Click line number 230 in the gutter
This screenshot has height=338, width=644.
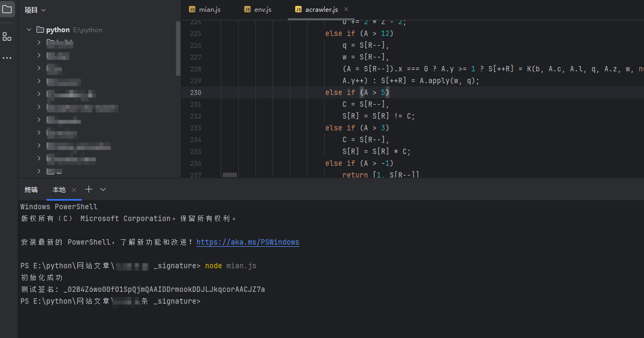tap(195, 93)
